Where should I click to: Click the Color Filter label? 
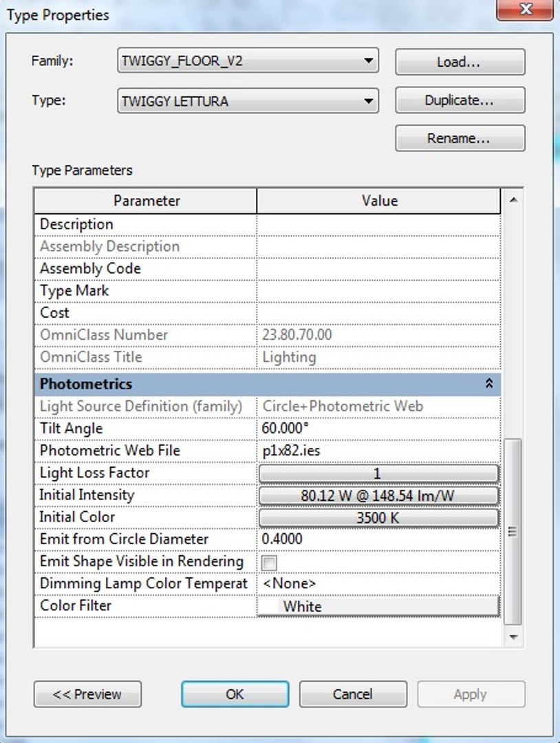click(75, 605)
